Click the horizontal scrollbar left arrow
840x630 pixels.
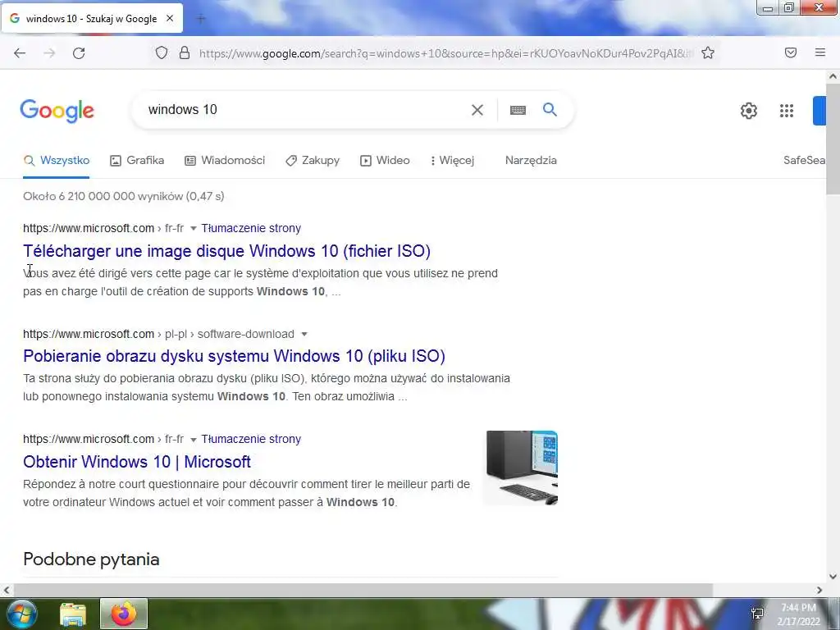(7, 590)
